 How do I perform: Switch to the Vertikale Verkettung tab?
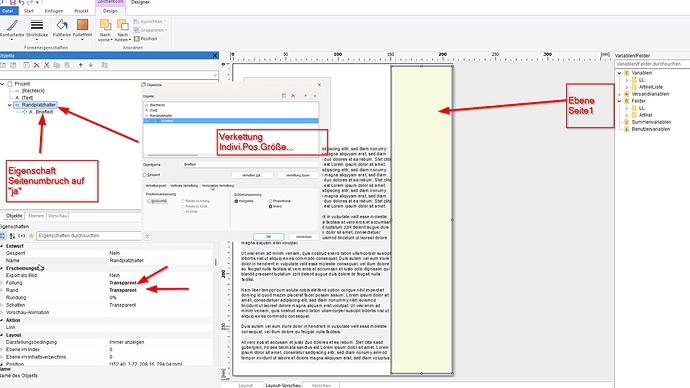184,186
